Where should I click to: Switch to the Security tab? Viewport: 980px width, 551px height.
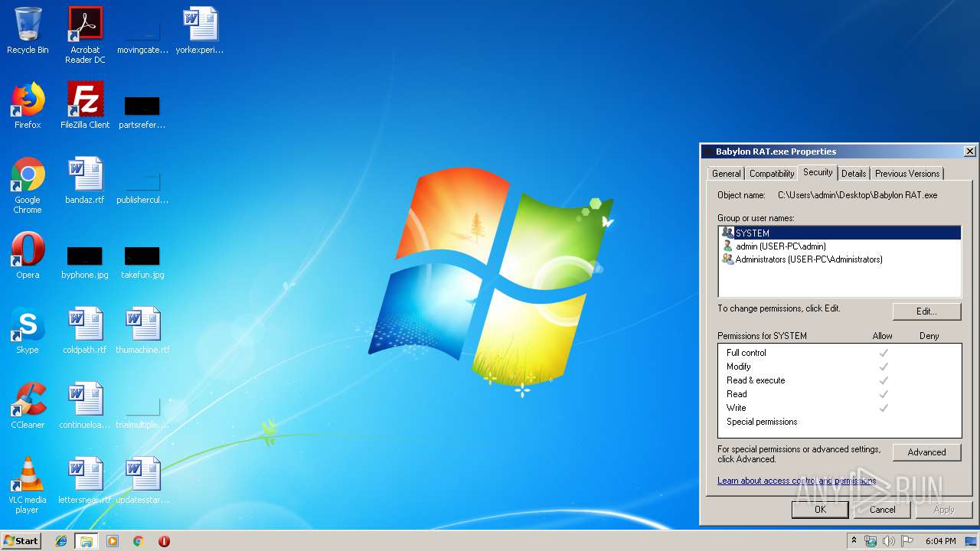(x=818, y=172)
